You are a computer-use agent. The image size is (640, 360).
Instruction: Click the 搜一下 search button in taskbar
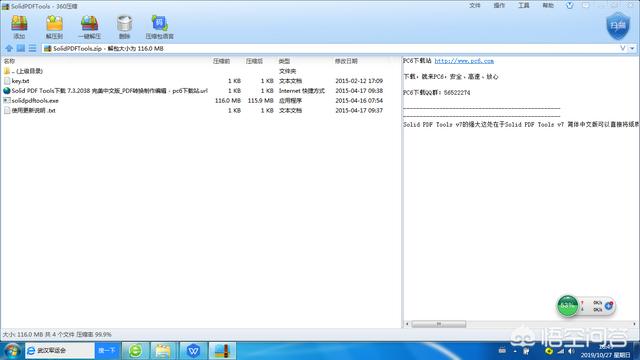(107, 351)
